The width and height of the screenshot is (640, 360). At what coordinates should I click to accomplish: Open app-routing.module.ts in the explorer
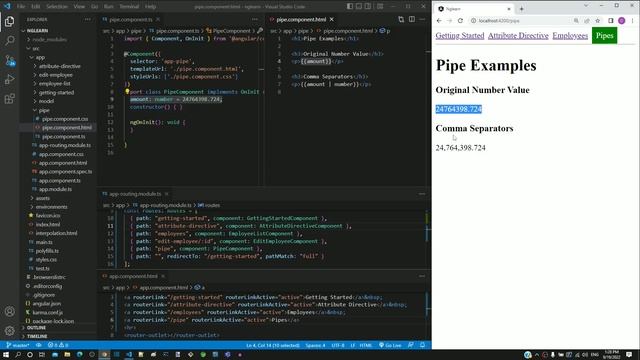pyautogui.click(x=64, y=145)
